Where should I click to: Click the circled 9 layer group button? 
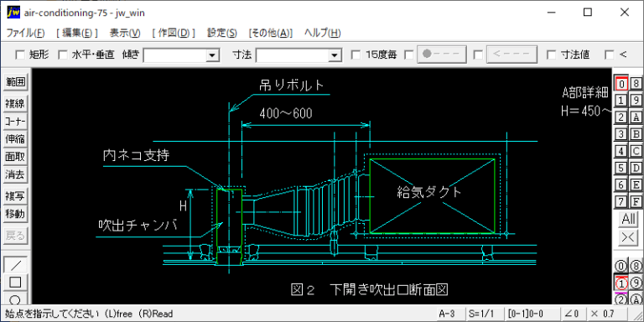click(636, 283)
